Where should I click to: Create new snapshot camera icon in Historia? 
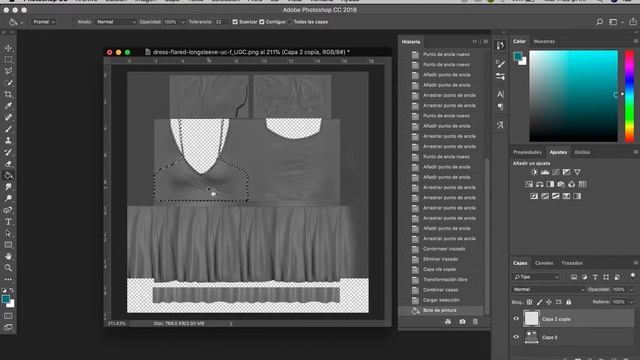(462, 322)
